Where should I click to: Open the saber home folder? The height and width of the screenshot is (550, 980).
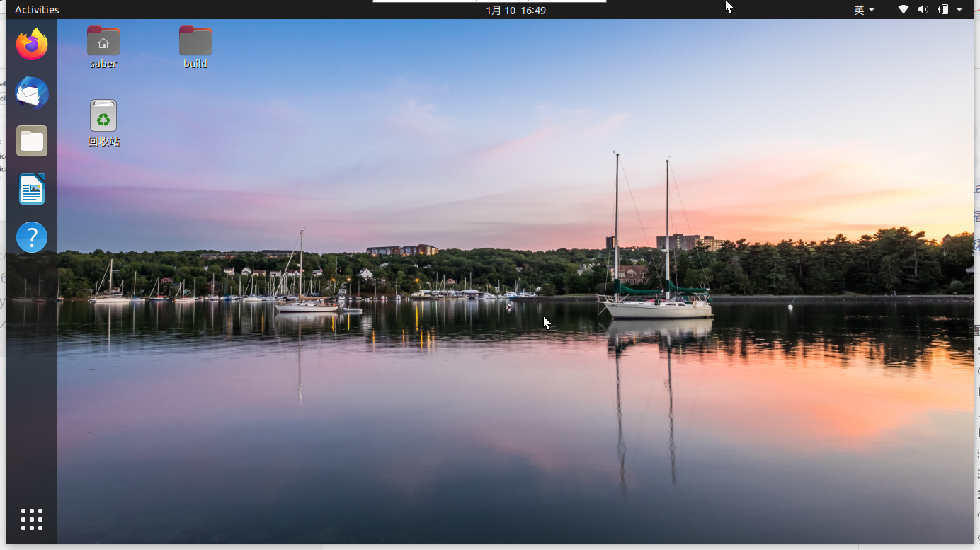tap(103, 40)
